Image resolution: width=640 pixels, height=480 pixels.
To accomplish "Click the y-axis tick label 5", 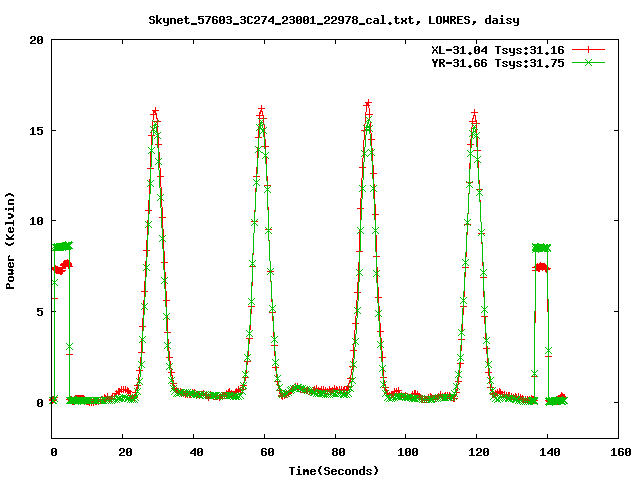I will tap(40, 312).
